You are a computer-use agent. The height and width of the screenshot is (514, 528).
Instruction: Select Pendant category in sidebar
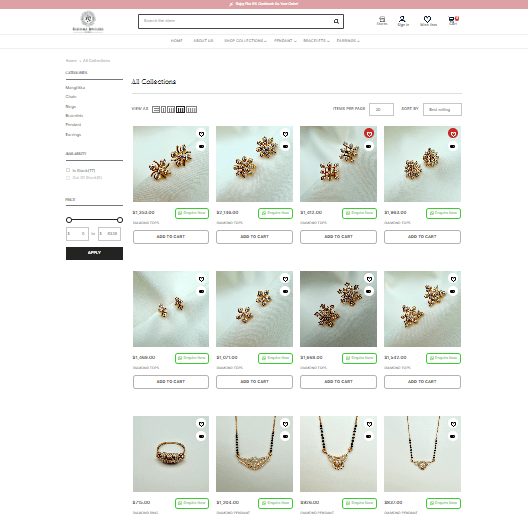(x=73, y=125)
